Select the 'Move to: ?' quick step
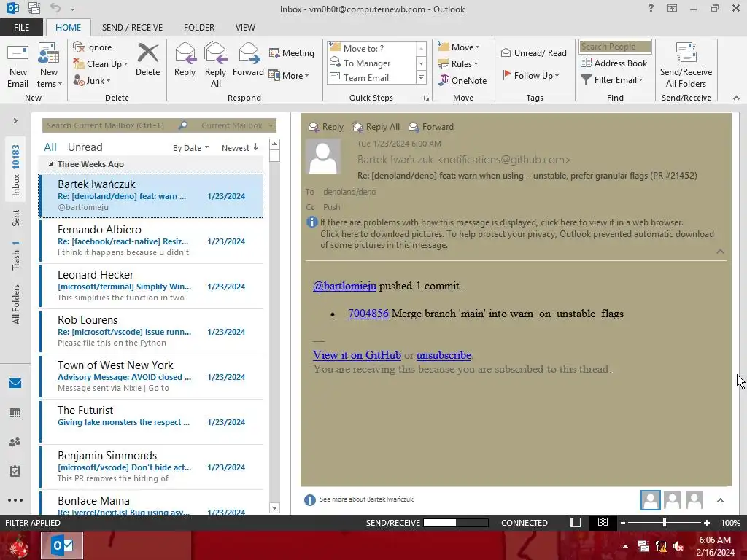This screenshot has width=747, height=560. (x=372, y=48)
